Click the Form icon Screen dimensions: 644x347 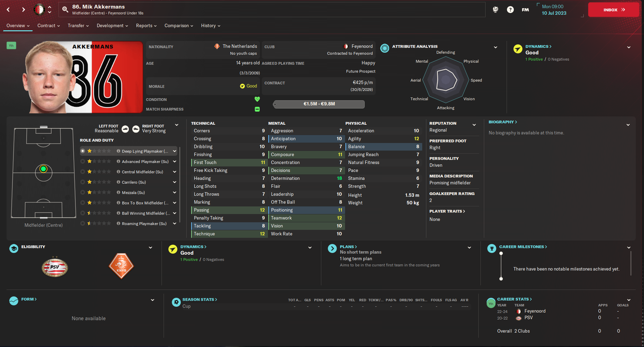coord(14,301)
